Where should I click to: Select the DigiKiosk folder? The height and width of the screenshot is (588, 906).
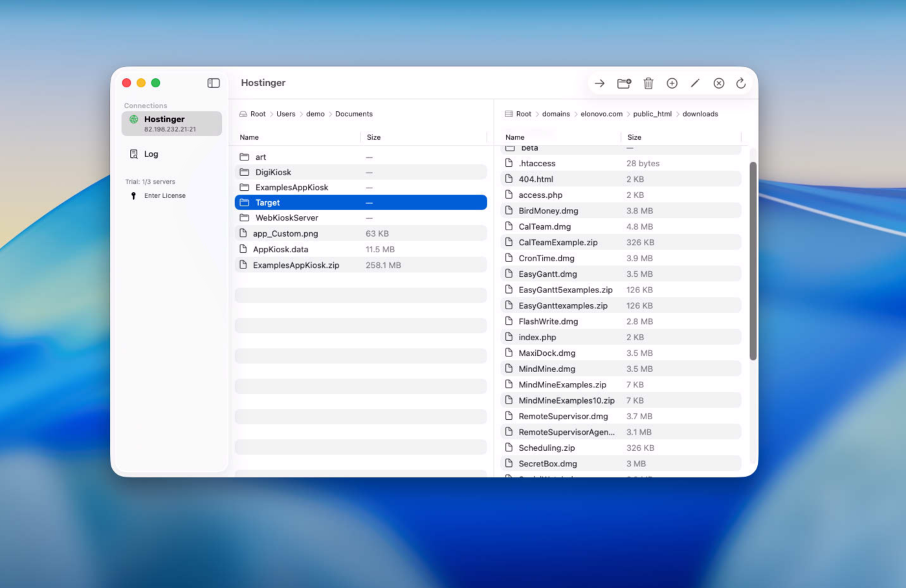point(273,172)
